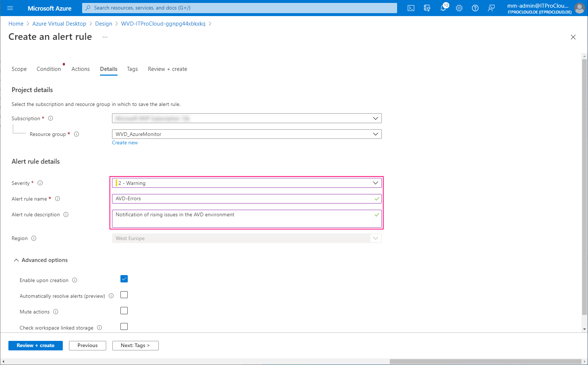This screenshot has height=365, width=588.
Task: Open the Severity dropdown
Action: [247, 183]
